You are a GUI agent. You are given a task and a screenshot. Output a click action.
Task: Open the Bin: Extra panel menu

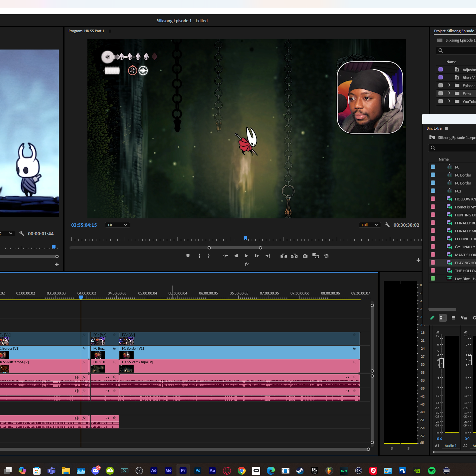(446, 128)
